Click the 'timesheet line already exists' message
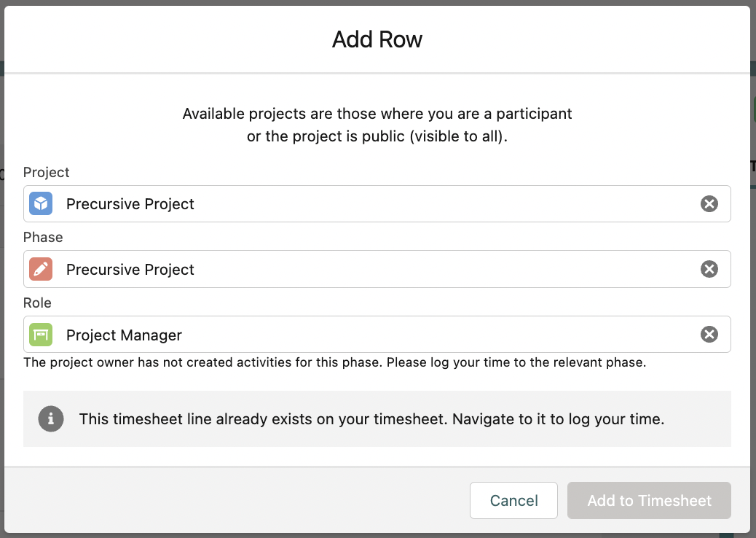Viewport: 756px width, 538px height. pyautogui.click(x=371, y=419)
